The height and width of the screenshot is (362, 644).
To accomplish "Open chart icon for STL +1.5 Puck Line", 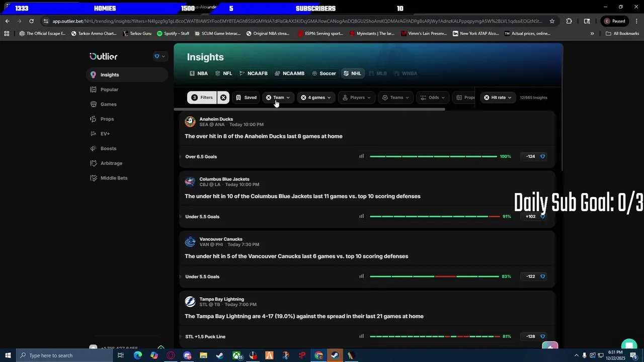I will tap(361, 336).
